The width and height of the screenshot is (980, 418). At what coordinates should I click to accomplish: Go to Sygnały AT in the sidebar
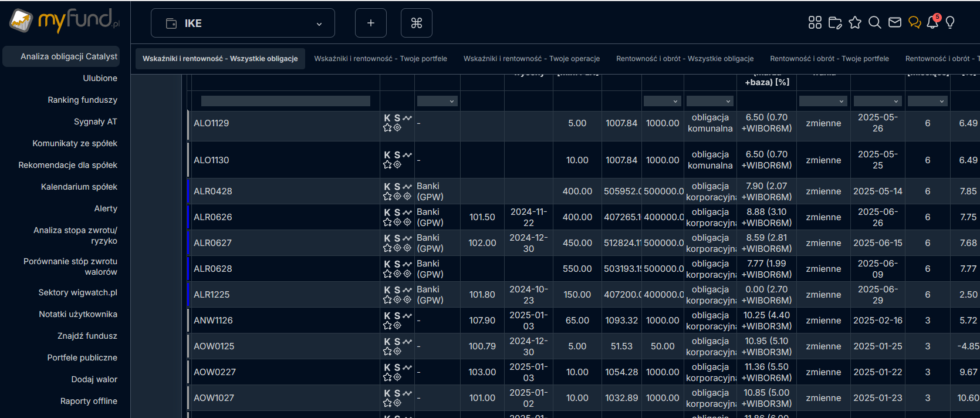coord(95,122)
